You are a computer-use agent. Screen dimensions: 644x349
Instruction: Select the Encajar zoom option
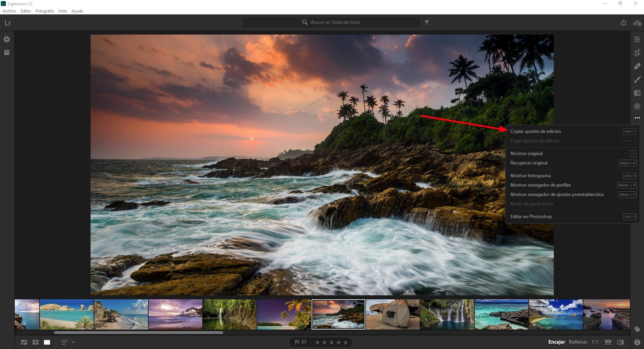556,342
